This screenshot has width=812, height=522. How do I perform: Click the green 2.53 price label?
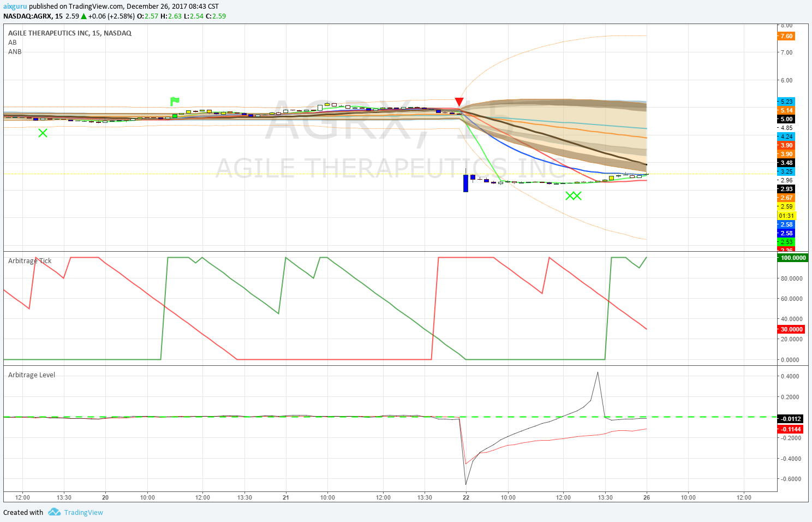pyautogui.click(x=786, y=242)
